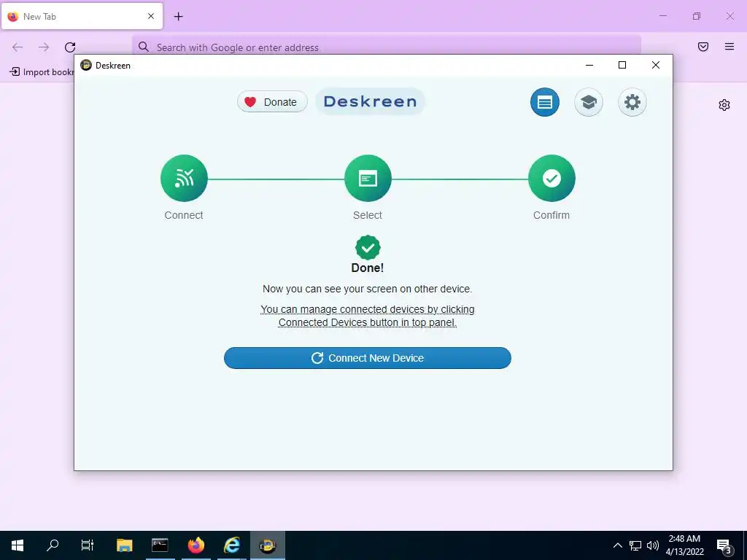Image resolution: width=747 pixels, height=560 pixels.
Task: Close the Firefox New Tab tab
Action: point(151,16)
